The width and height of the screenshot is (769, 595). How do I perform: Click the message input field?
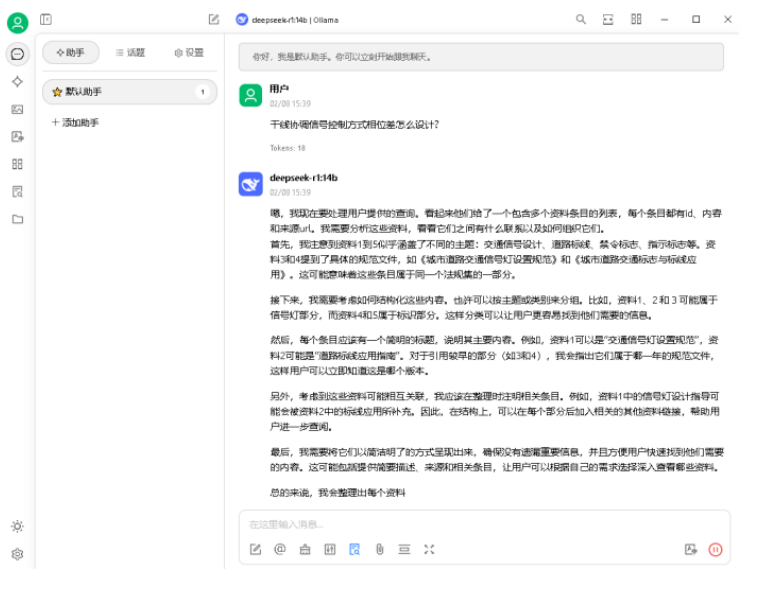484,524
